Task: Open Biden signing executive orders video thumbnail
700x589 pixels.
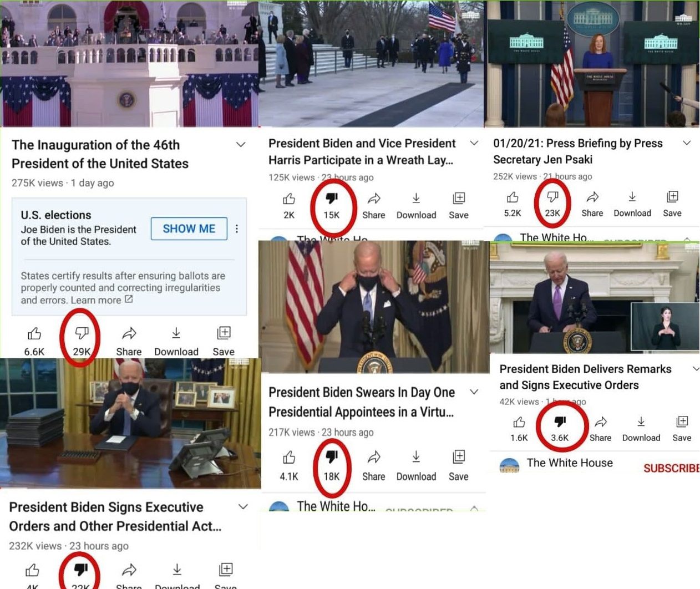Action: [x=130, y=423]
